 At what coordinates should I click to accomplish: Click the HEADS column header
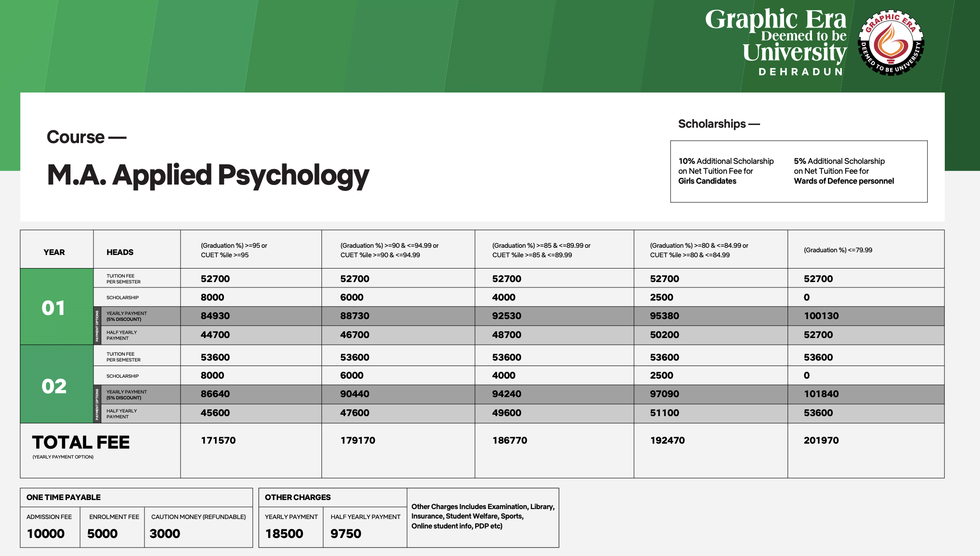pyautogui.click(x=120, y=252)
